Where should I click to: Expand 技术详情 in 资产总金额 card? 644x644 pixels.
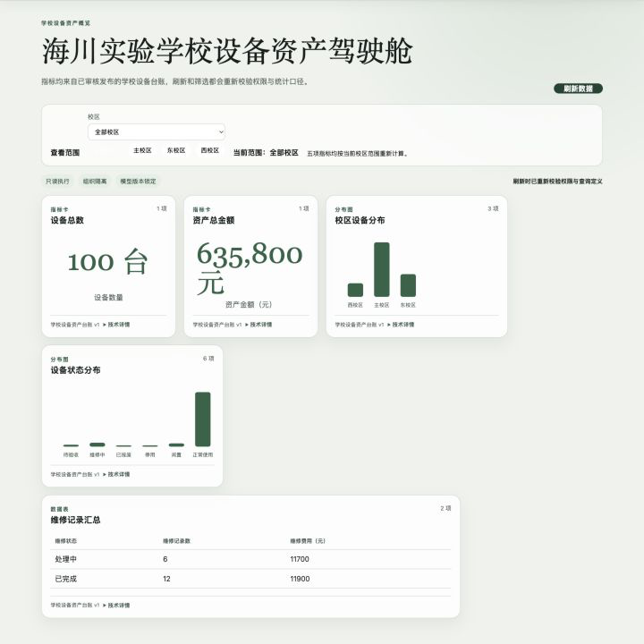coord(258,325)
